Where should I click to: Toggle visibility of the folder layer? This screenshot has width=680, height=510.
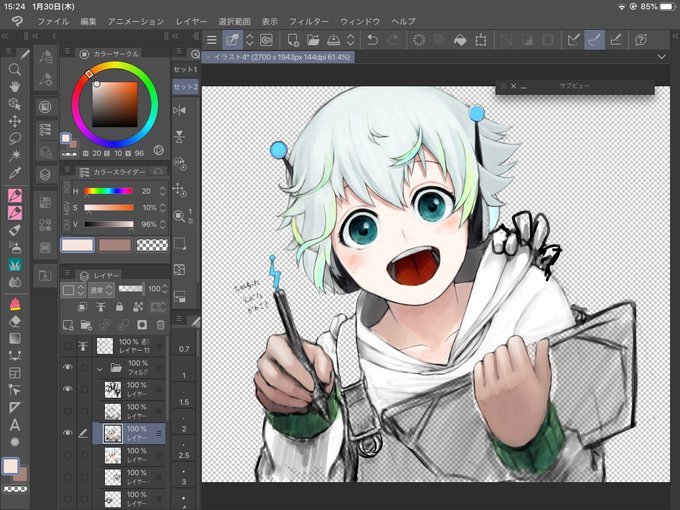[x=67, y=367]
